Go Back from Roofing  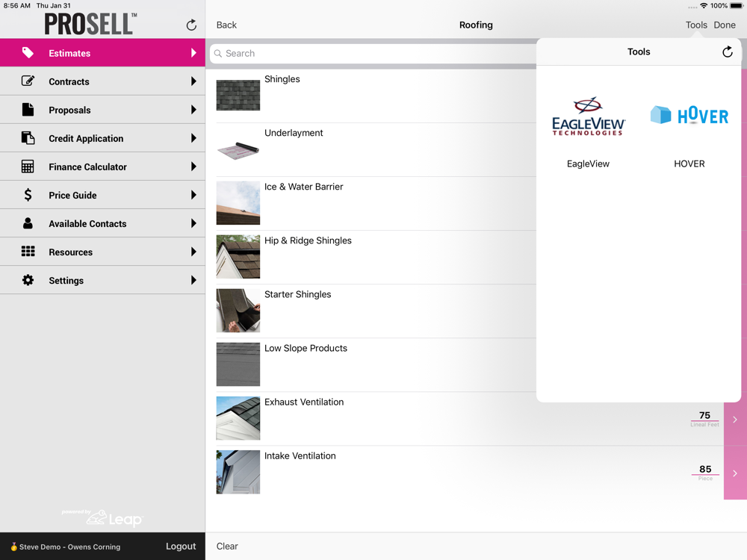226,25
